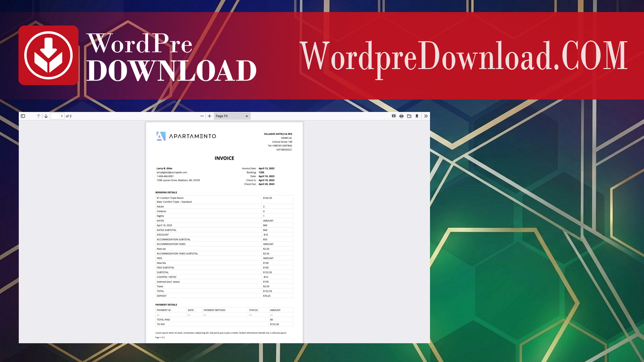The image size is (644, 362).
Task: Click the Apartamento logo icon in invoice
Action: (x=161, y=136)
